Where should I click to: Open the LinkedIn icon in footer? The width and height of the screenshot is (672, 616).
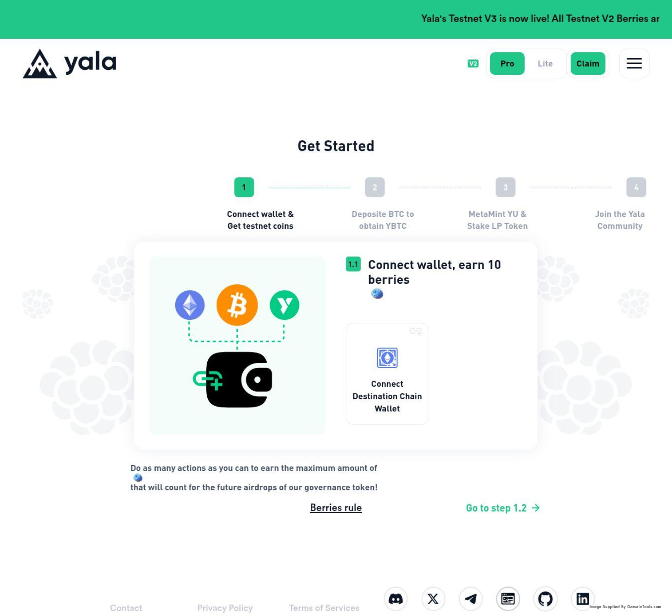pos(583,599)
